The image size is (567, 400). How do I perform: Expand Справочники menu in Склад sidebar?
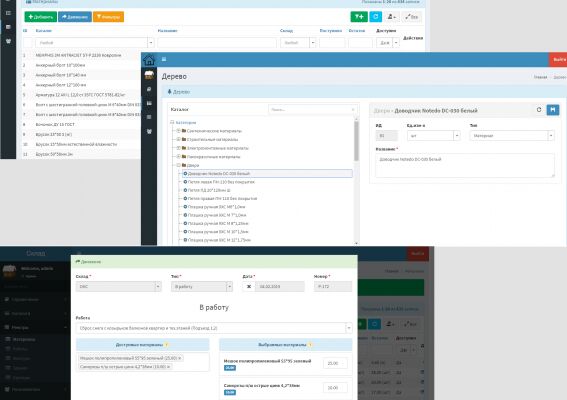pos(35,299)
